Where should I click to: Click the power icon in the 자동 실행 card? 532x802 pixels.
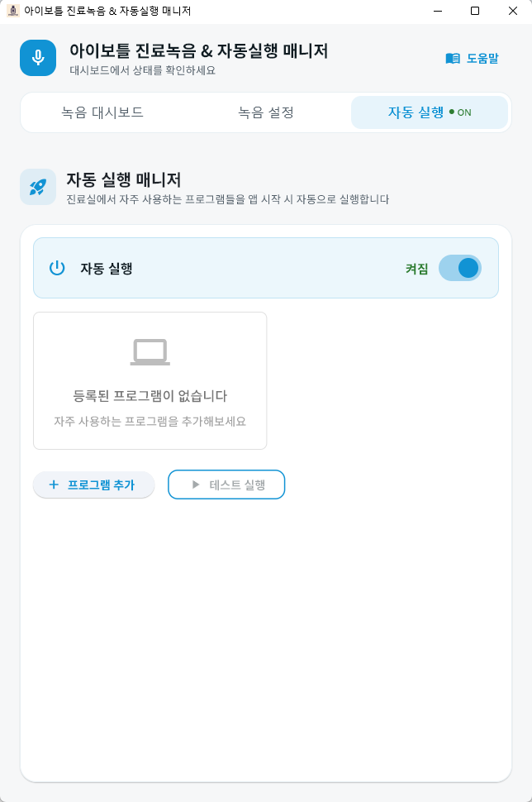tap(56, 268)
